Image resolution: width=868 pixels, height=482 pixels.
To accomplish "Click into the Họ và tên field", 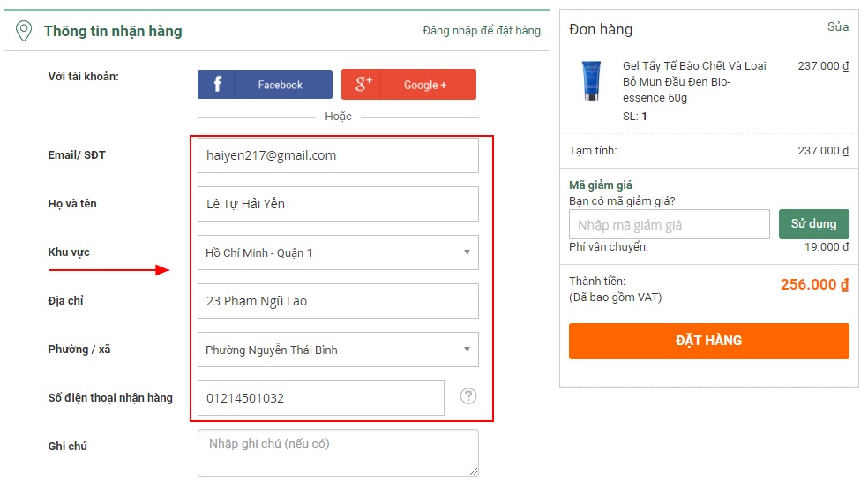I will (338, 204).
